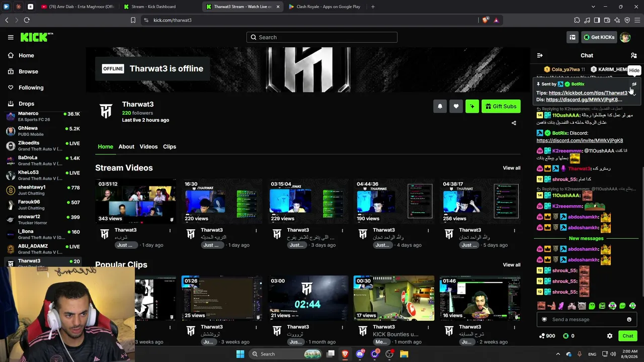Open the 16:30 stream video thumbnail
This screenshot has height=362, width=644.
222,201
